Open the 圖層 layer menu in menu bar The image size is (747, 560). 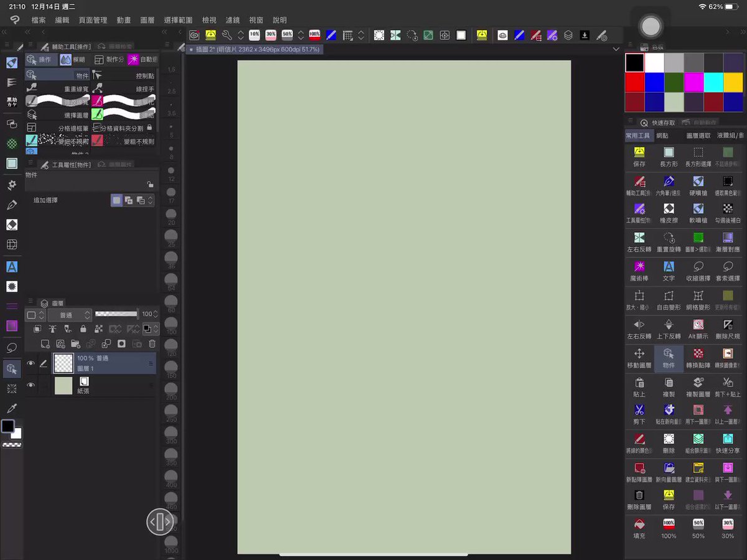pyautogui.click(x=148, y=20)
